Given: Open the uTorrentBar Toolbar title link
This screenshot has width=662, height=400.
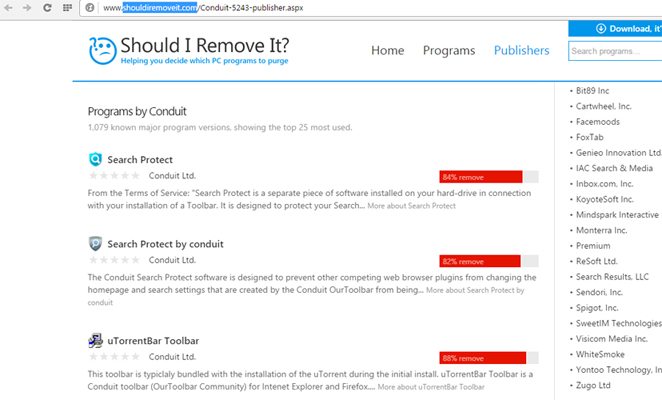Looking at the screenshot, I should 153,341.
